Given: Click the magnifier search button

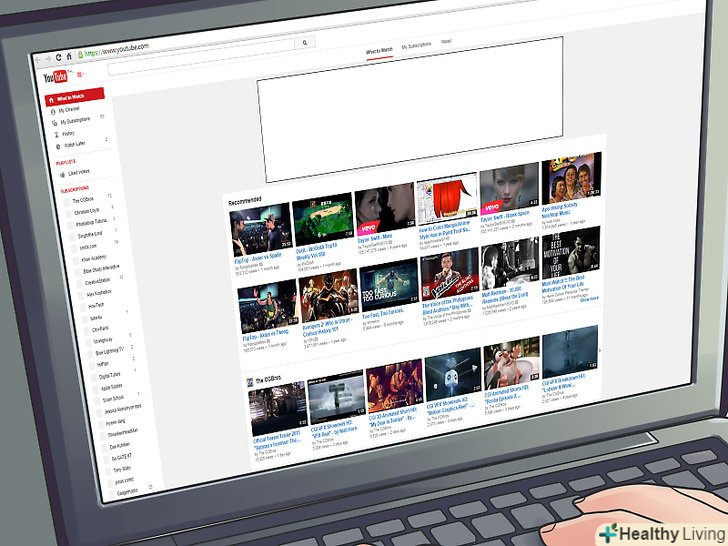Looking at the screenshot, I should click(x=306, y=43).
